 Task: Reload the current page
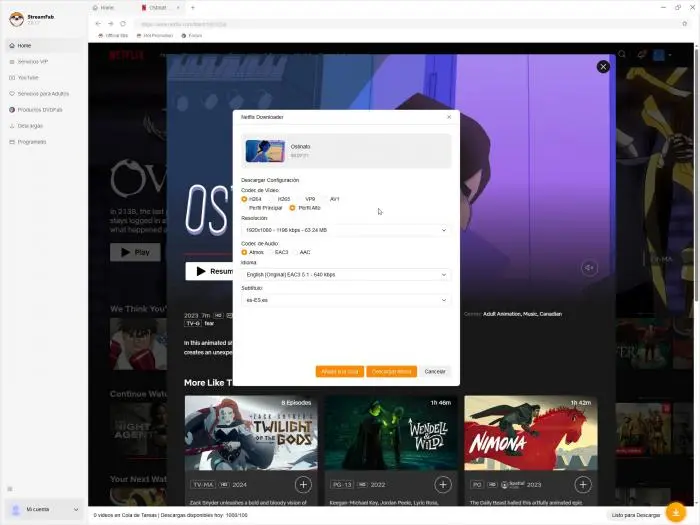123,24
